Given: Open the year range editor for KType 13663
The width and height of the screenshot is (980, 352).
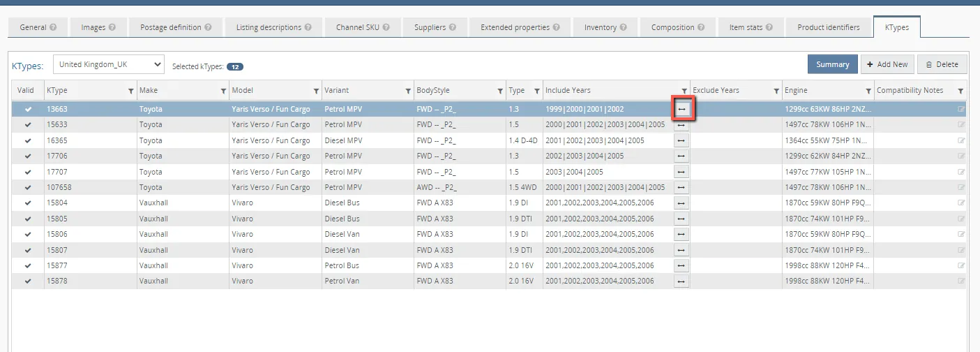Looking at the screenshot, I should (x=681, y=109).
